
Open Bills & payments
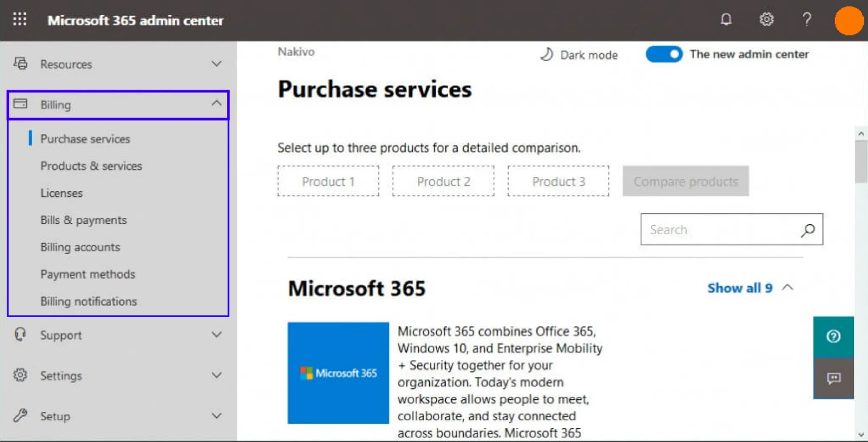[x=83, y=220]
